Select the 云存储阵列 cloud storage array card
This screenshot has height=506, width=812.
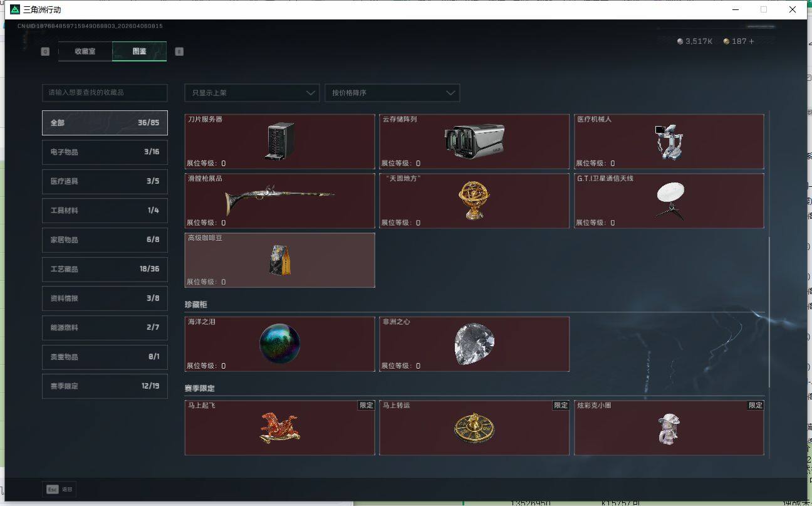[x=474, y=142]
